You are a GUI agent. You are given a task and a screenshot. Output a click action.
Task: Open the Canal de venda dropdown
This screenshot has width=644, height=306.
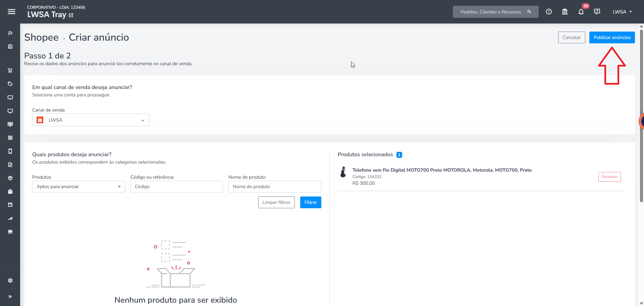pyautogui.click(x=91, y=120)
